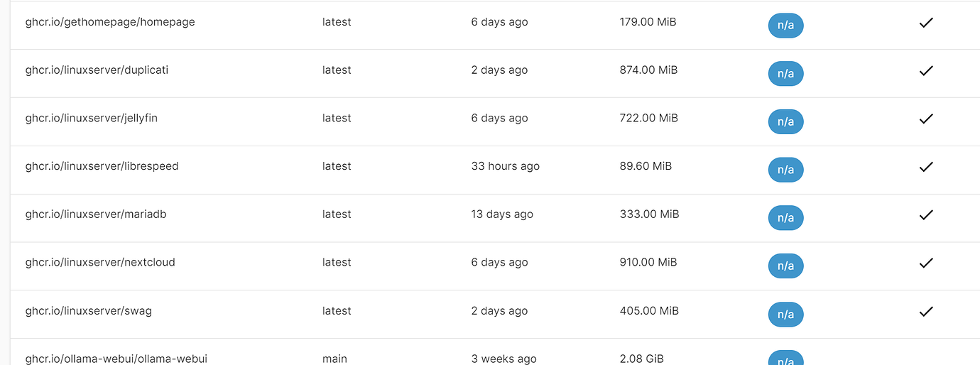Click the latest tag of linuxserver/mariadb
Image resolution: width=980 pixels, height=365 pixels.
point(337,214)
